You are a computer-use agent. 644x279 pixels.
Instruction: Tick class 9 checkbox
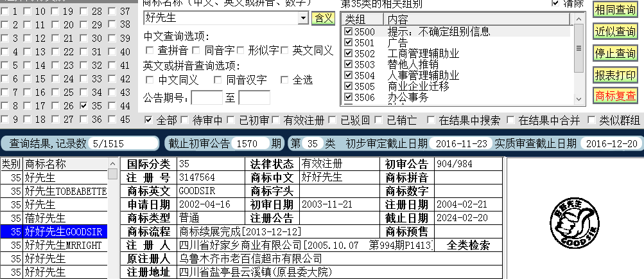tap(4, 120)
